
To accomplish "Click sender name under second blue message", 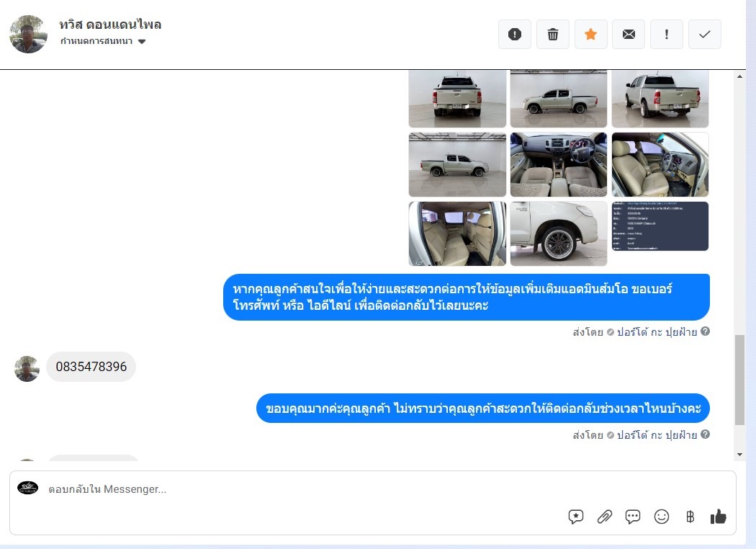I will coord(657,434).
